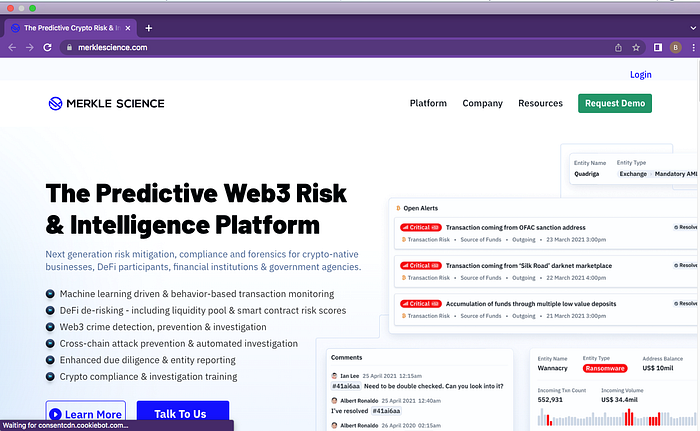The image size is (700, 431).
Task: Click the 'Open Alerts' heading
Action: click(421, 208)
